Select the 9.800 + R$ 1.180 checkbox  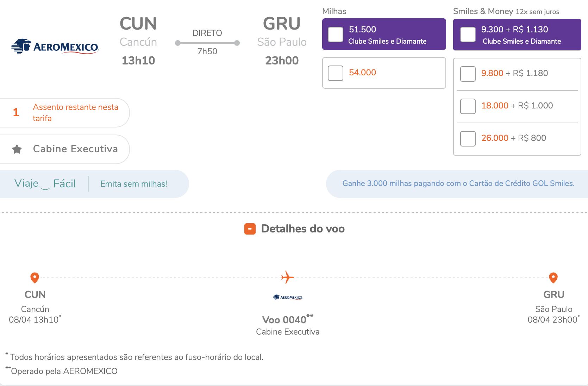[468, 74]
